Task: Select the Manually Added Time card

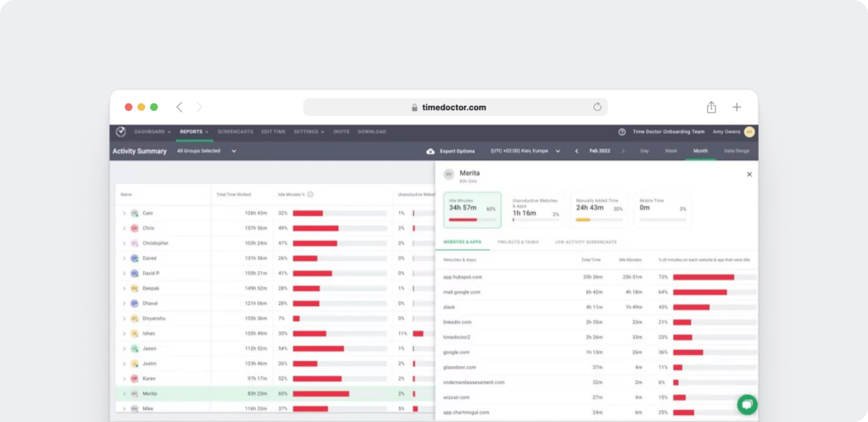Action: pos(599,210)
